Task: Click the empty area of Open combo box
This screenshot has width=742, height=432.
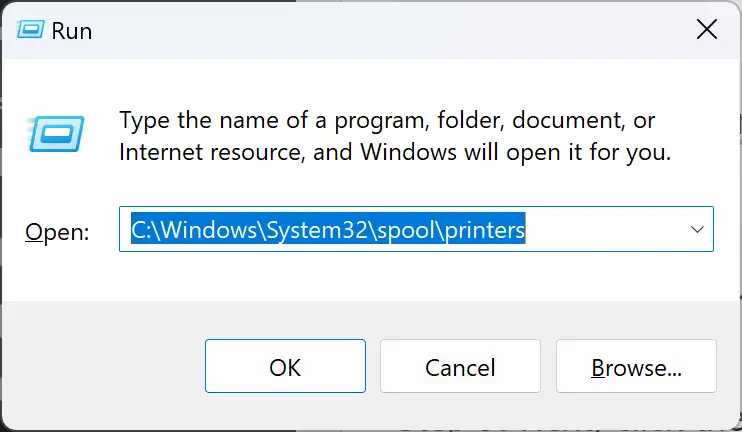Action: (x=606, y=229)
